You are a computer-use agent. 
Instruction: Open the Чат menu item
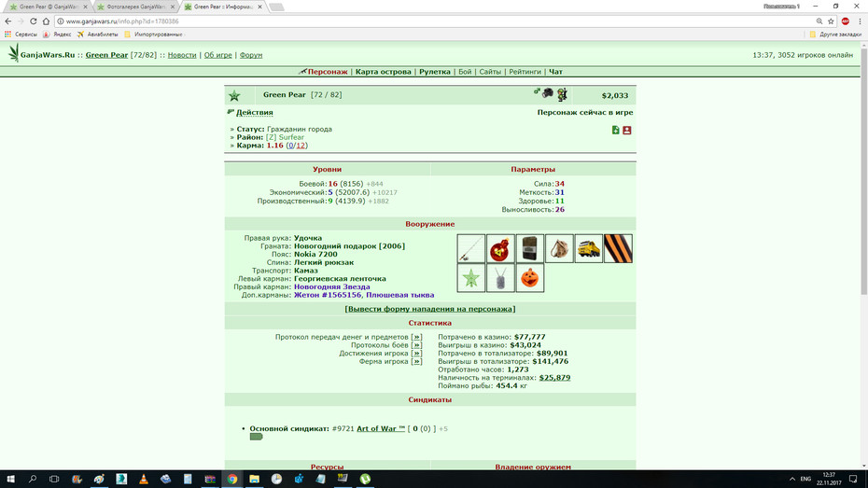(x=555, y=72)
